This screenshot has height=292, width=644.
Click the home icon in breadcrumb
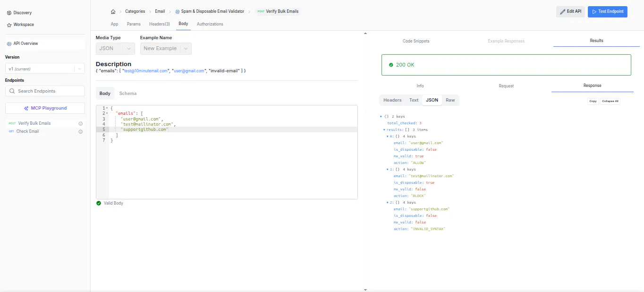click(x=113, y=11)
